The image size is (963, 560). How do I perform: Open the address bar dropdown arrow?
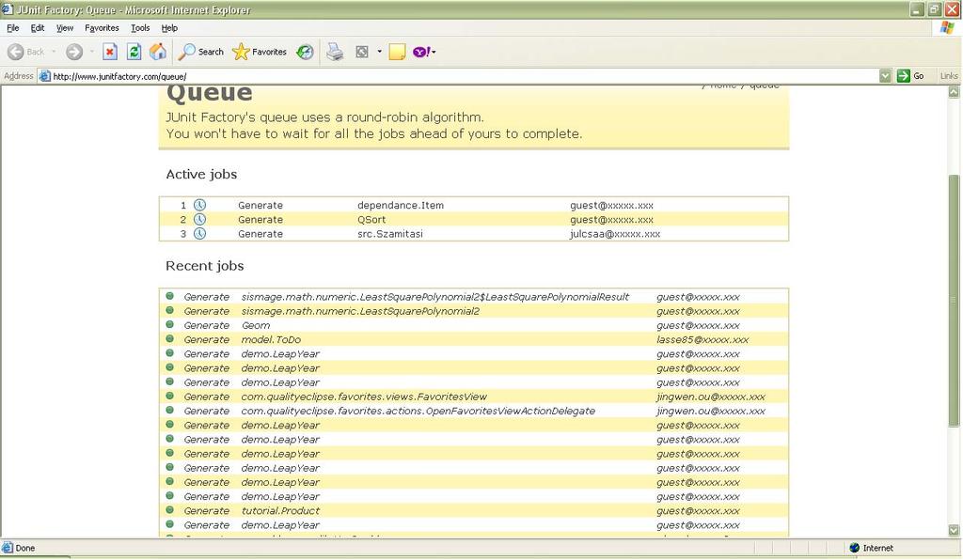885,76
